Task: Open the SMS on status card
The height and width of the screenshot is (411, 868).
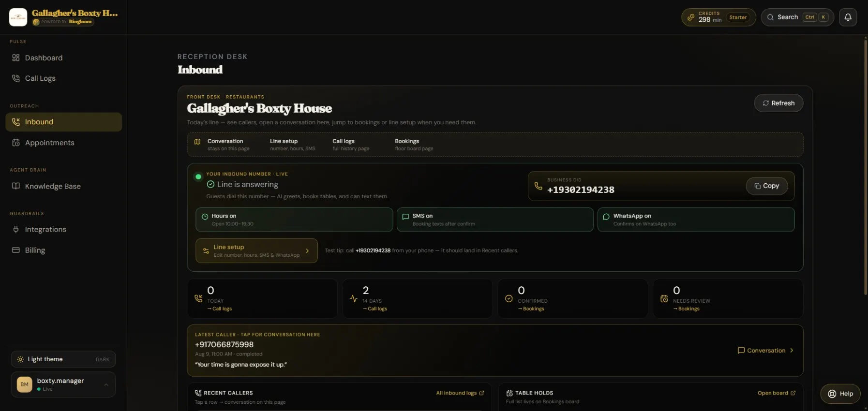Action: pyautogui.click(x=495, y=220)
